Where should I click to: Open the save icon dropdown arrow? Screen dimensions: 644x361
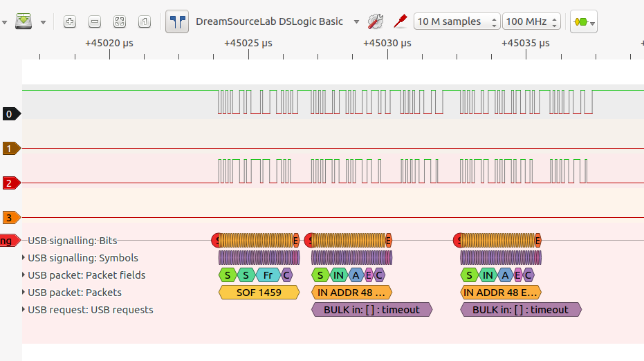tap(43, 22)
